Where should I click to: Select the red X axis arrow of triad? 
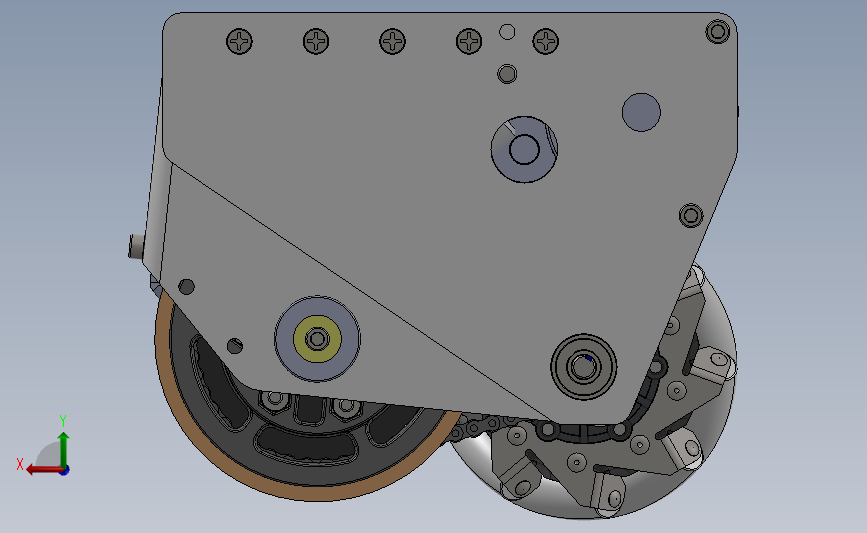pyautogui.click(x=44, y=470)
